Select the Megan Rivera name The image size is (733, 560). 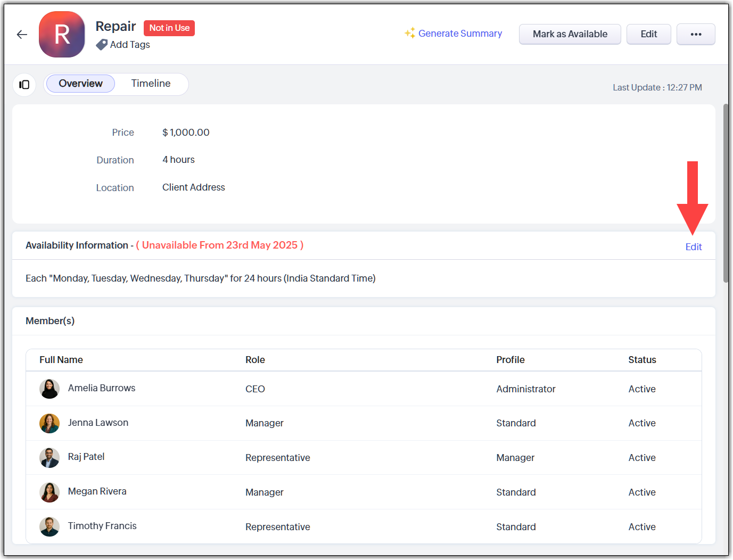coord(97,491)
